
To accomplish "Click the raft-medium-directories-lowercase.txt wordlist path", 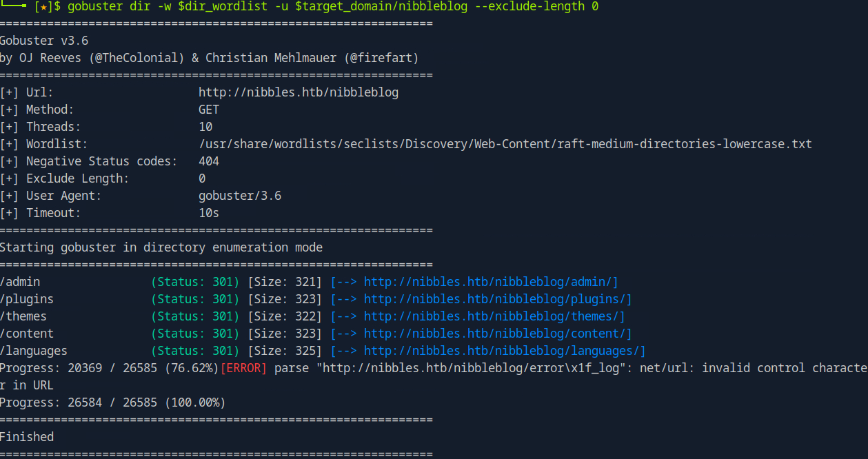I will (x=505, y=144).
